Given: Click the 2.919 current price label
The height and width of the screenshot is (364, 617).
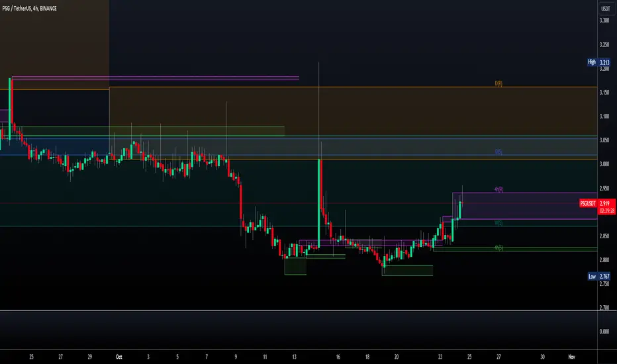Looking at the screenshot, I should point(605,203).
